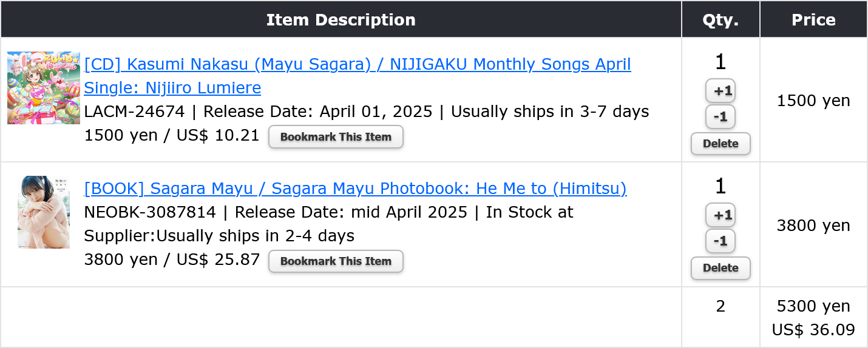Image resolution: width=868 pixels, height=348 pixels.
Task: Add one more photobook using +1
Action: tap(721, 215)
